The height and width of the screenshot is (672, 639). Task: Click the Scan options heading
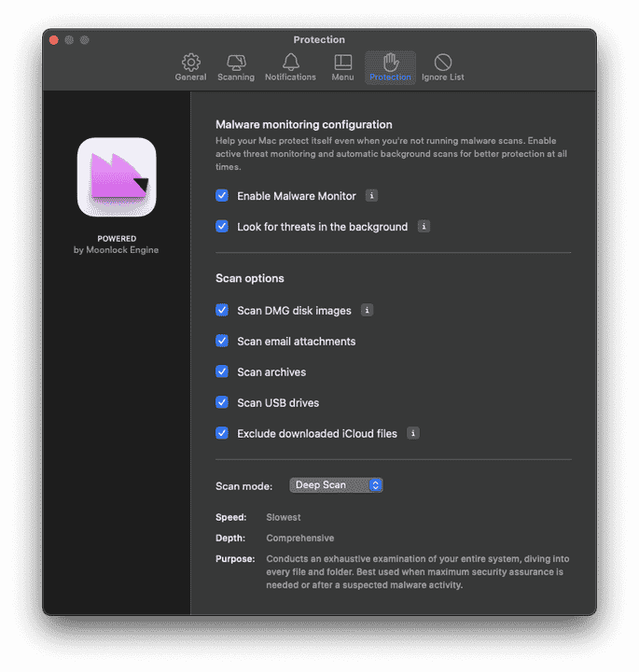pyautogui.click(x=250, y=278)
